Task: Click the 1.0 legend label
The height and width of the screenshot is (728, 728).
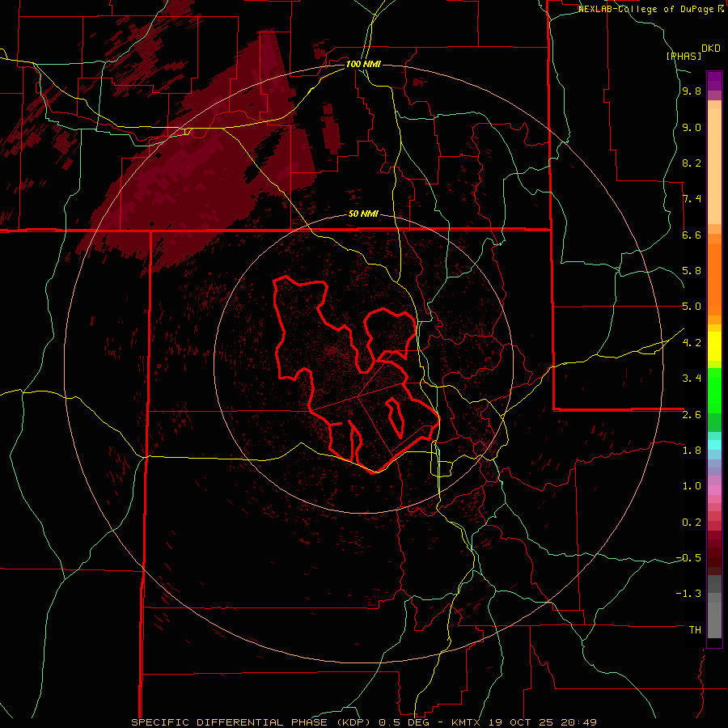Action: tap(692, 485)
